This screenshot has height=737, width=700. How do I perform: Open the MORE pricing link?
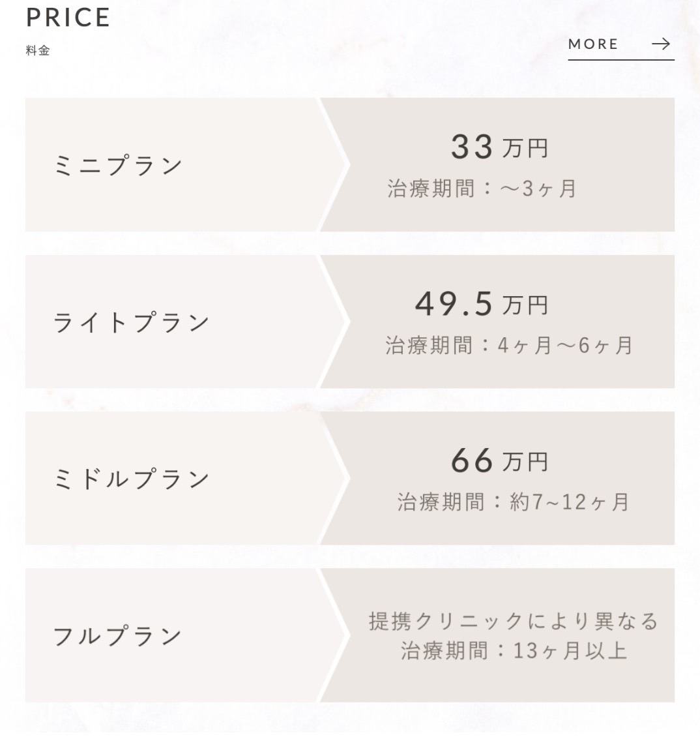(x=621, y=47)
